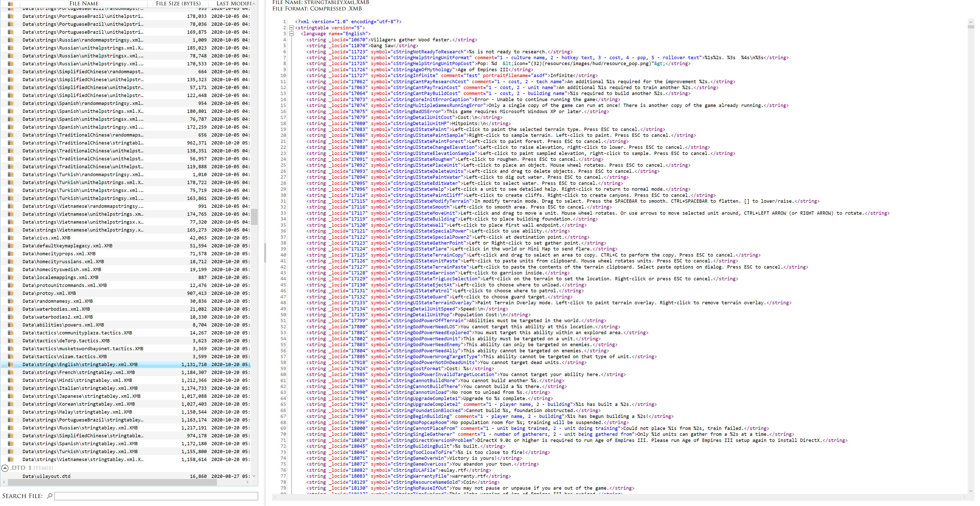Click the icon for Korean stringtabley.xml.XMB
The width and height of the screenshot is (980, 506).
pos(11,404)
